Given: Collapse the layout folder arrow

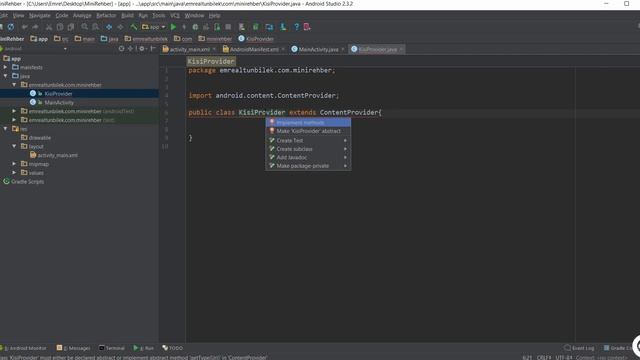Looking at the screenshot, I should tap(14, 146).
